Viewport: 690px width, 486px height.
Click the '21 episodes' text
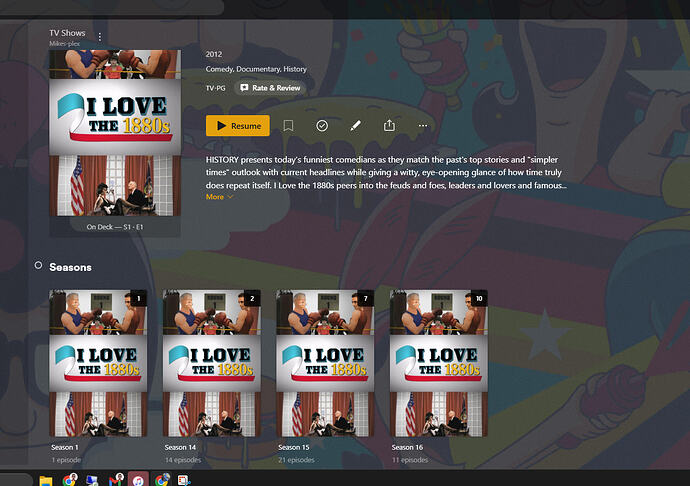tap(297, 460)
